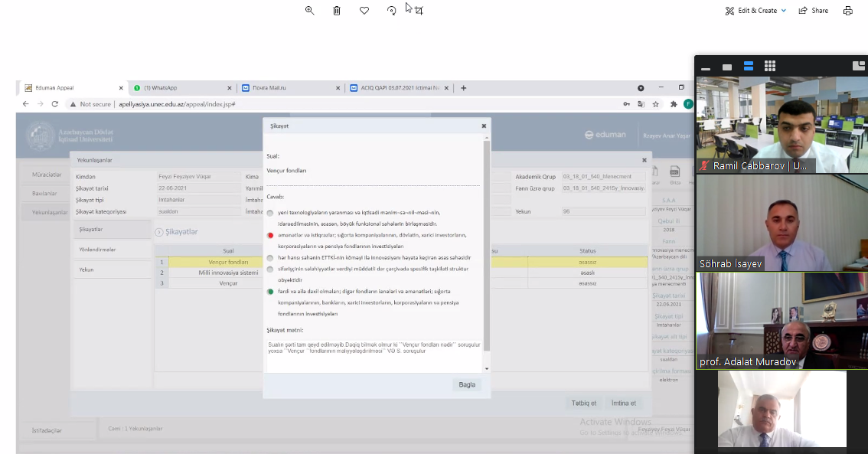
Task: Select prof. Adalat Muradov video thumbnail
Action: [782, 321]
